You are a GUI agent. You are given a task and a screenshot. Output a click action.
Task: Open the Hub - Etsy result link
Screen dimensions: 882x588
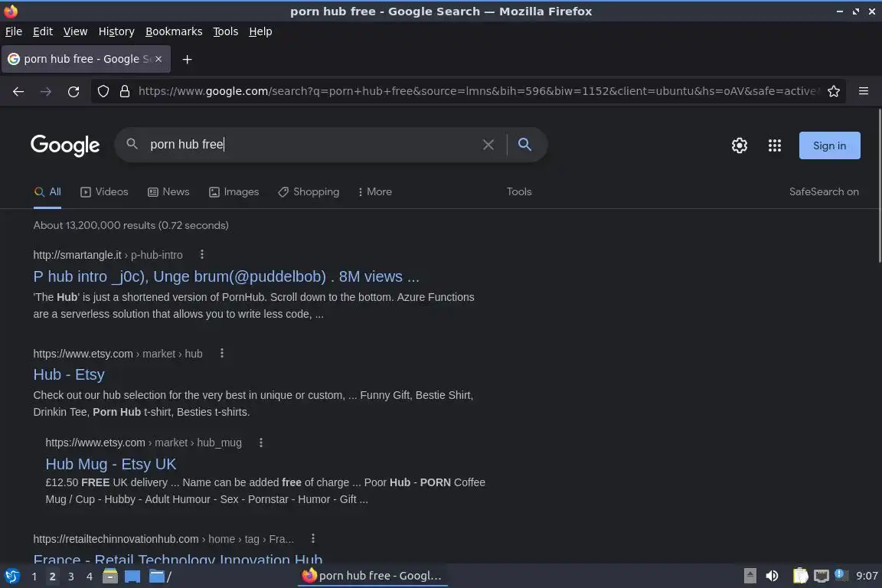[69, 374]
